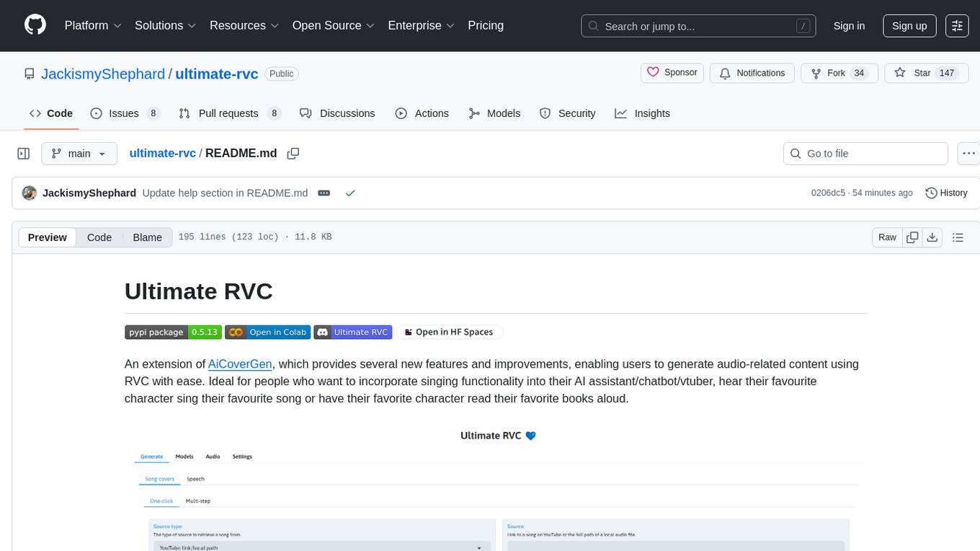Expand the Resources menu
Viewport: 980px width, 551px height.
pyautogui.click(x=244, y=25)
